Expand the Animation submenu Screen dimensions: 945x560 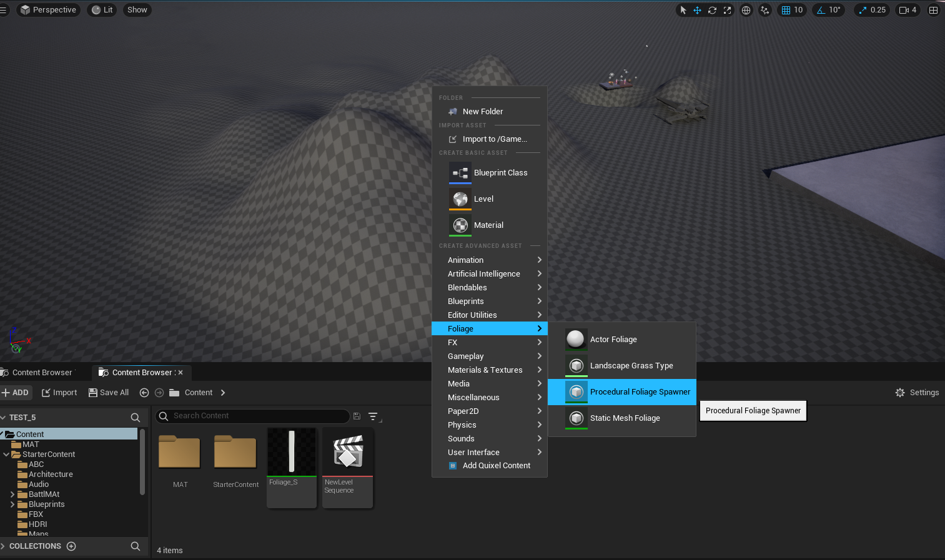point(490,260)
